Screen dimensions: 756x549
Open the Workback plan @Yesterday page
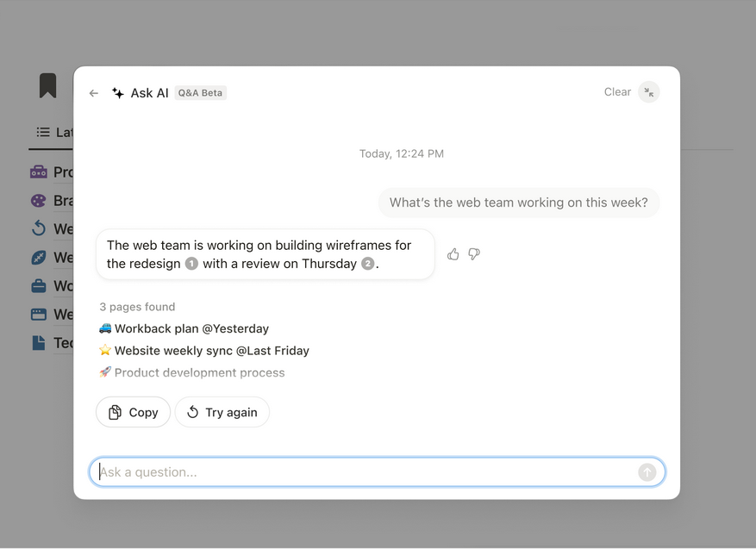[184, 328]
